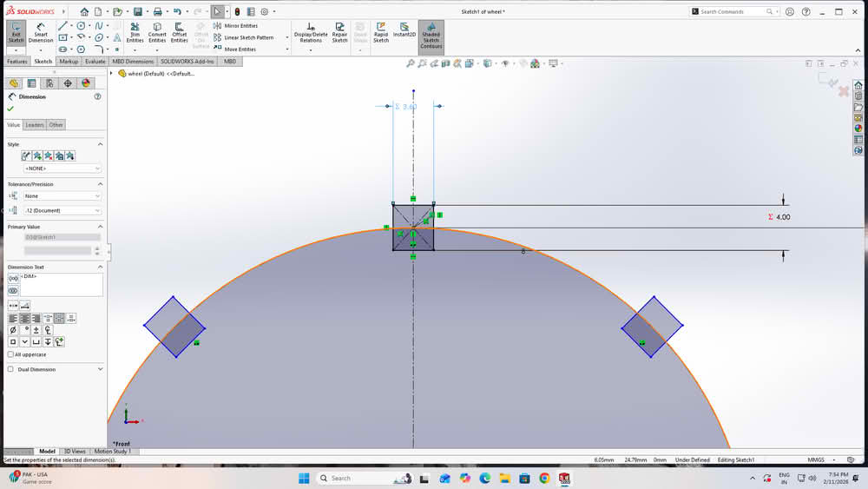
Task: Switch to the Leaders tab
Action: pyautogui.click(x=35, y=124)
